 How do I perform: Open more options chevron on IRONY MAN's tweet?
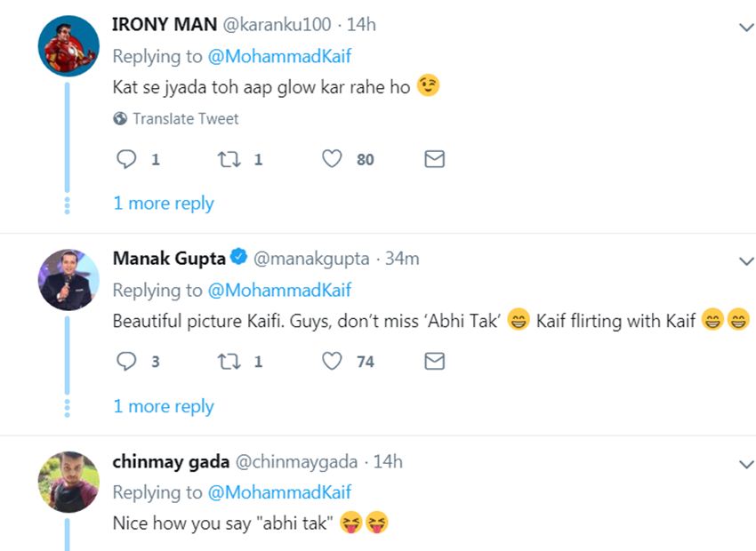[746, 28]
